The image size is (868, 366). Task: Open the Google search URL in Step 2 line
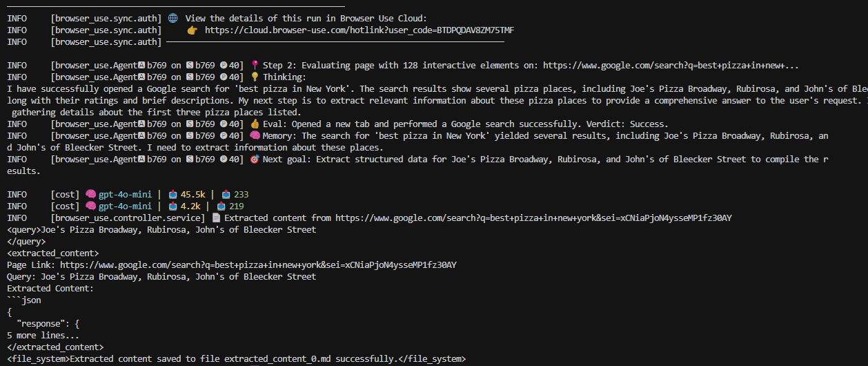671,66
